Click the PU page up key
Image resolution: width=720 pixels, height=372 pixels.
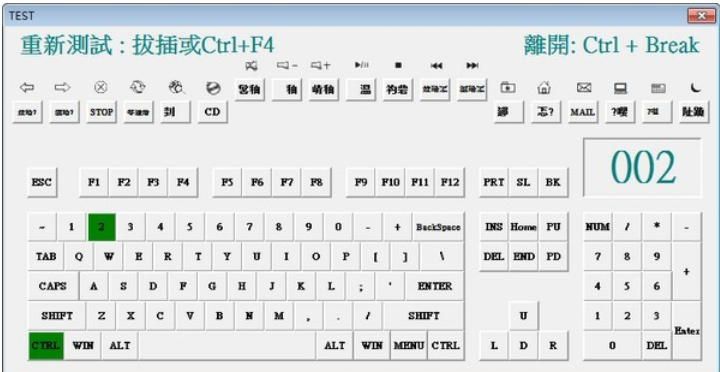point(553,227)
